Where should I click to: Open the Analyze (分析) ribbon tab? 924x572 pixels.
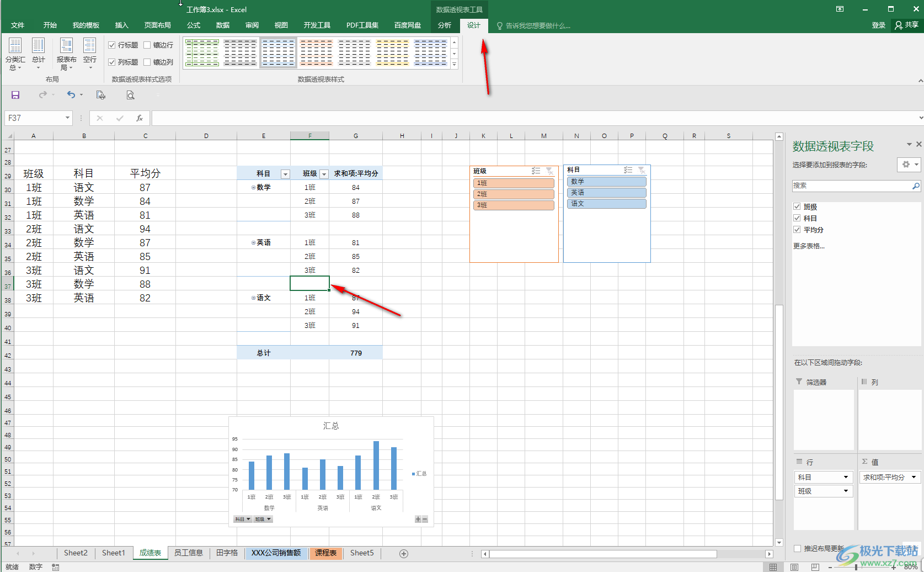[x=445, y=25]
